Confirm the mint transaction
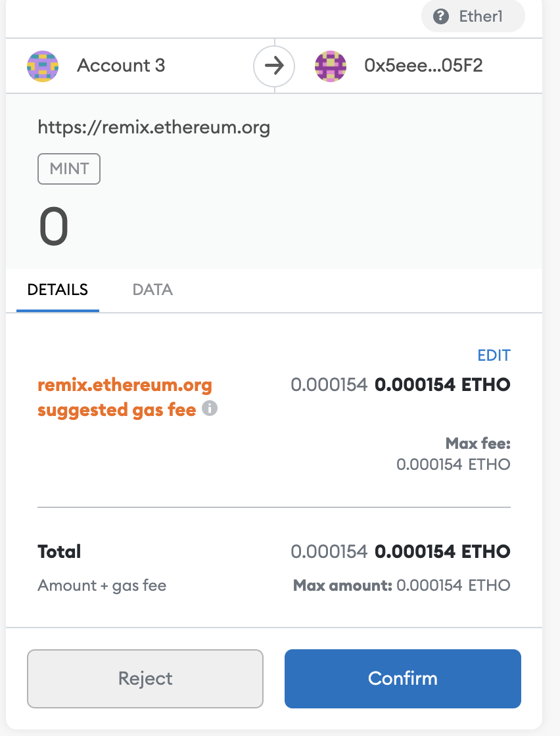The image size is (560, 736). pyautogui.click(x=403, y=679)
